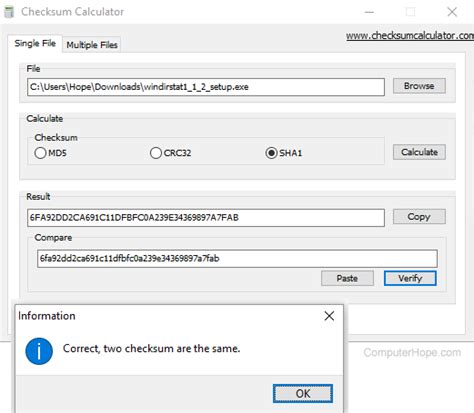474x413 pixels.
Task: Click the Verify button
Action: click(x=410, y=278)
